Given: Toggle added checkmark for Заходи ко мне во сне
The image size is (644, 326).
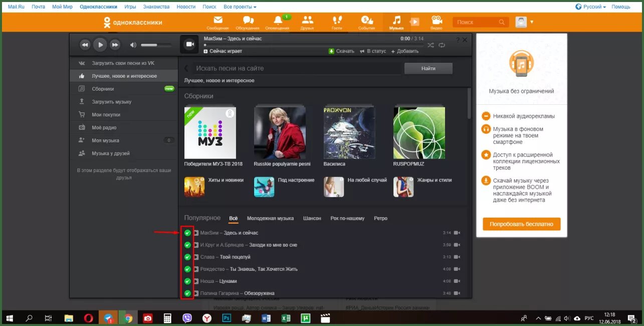Looking at the screenshot, I should (x=187, y=245).
